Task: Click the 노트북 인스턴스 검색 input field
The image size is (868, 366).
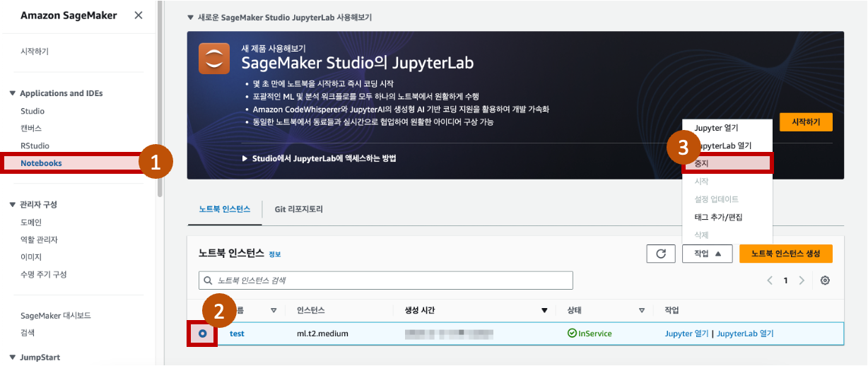Action: 386,281
